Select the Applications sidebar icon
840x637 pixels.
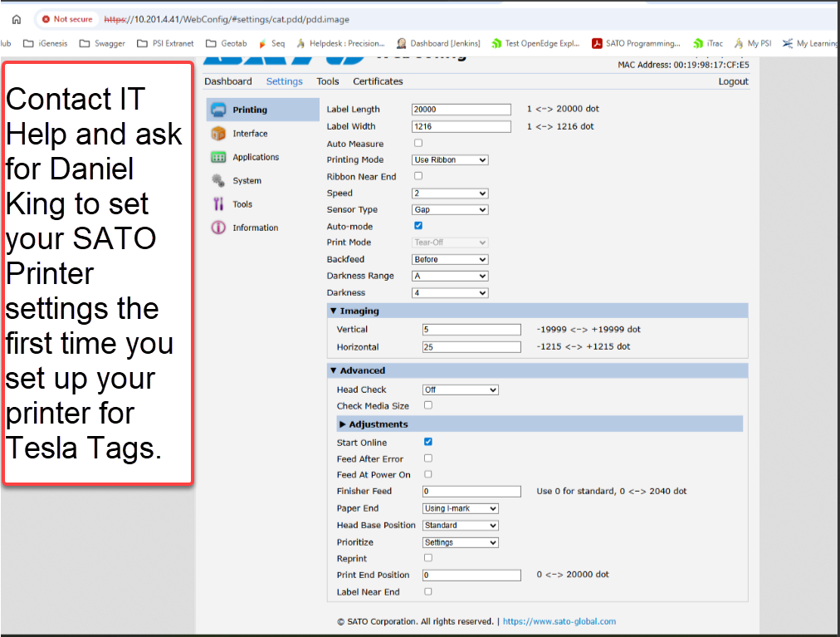[218, 157]
